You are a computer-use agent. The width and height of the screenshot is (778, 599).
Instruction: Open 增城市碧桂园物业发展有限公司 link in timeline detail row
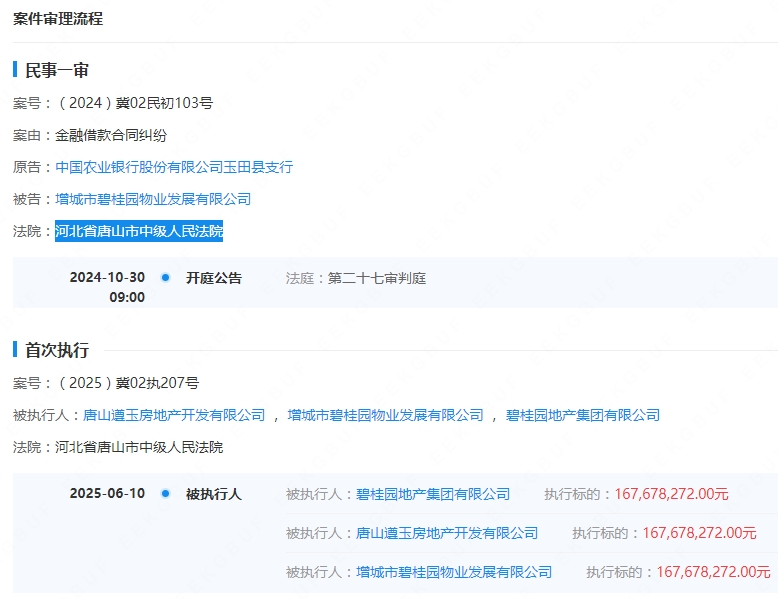[454, 572]
